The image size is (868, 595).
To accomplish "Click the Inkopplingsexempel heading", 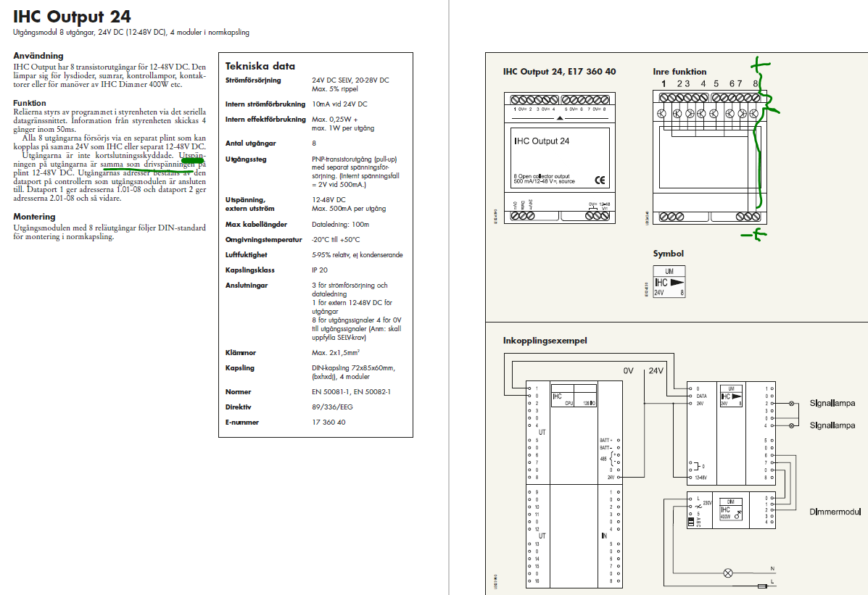I will [x=544, y=340].
